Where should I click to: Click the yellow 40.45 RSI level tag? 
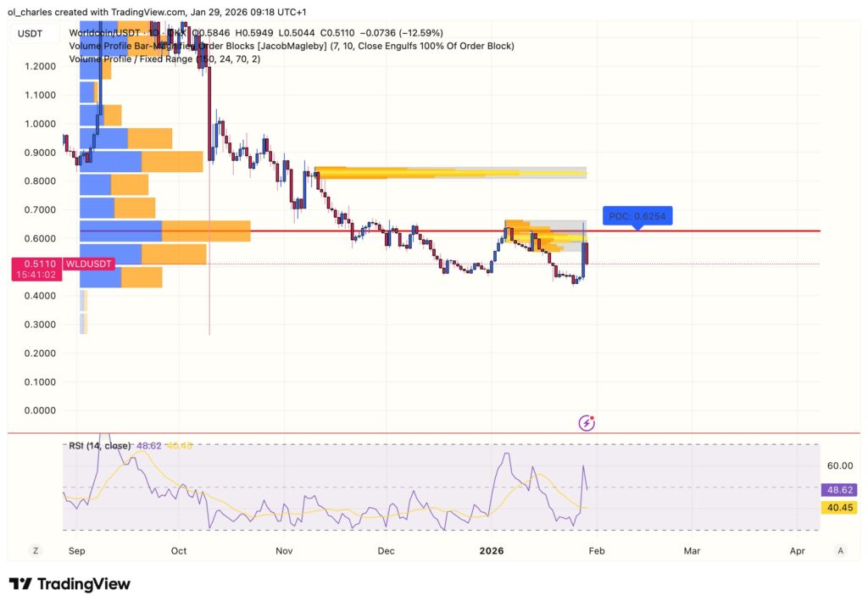coord(837,507)
